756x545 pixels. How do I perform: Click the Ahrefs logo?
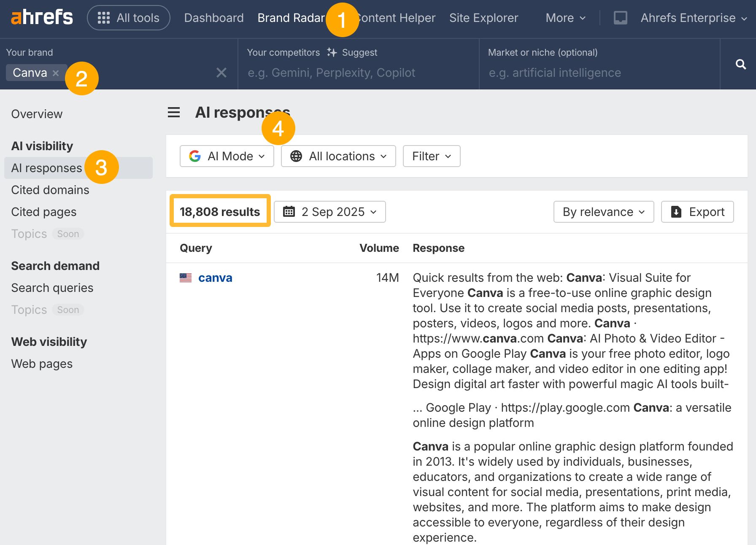point(41,17)
